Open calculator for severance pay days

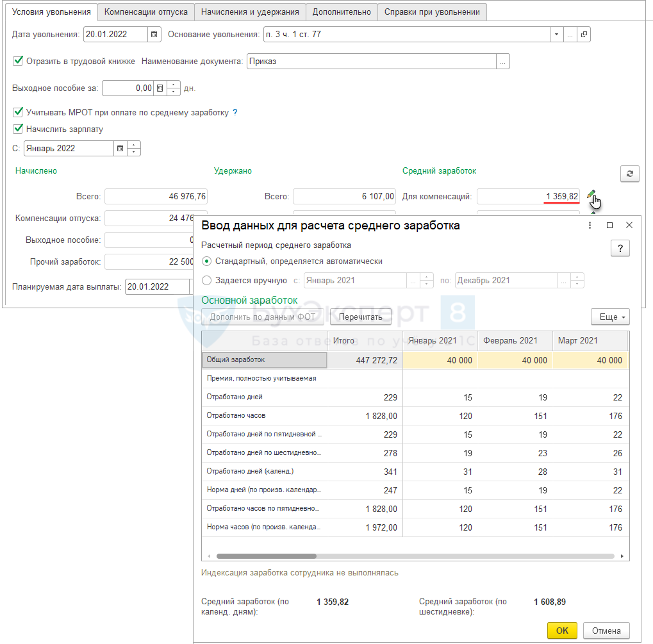tap(160, 88)
